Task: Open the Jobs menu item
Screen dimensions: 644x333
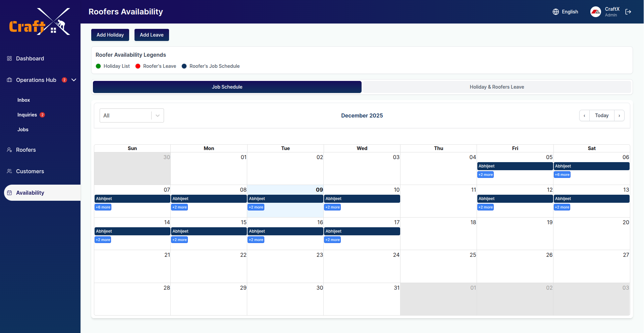Action: [23, 129]
